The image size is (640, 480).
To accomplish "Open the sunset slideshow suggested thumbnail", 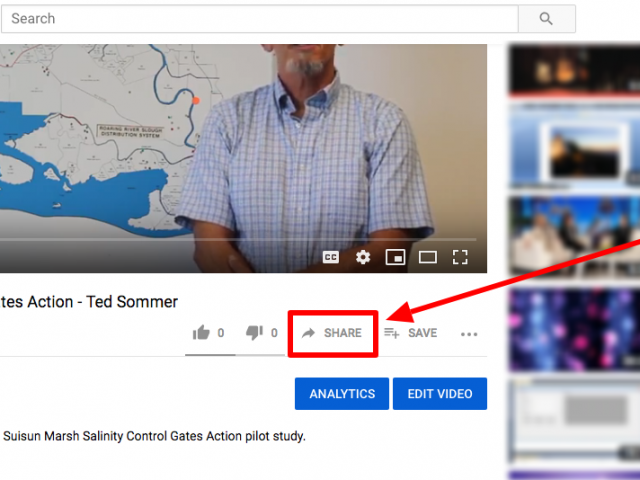I will coord(575,146).
